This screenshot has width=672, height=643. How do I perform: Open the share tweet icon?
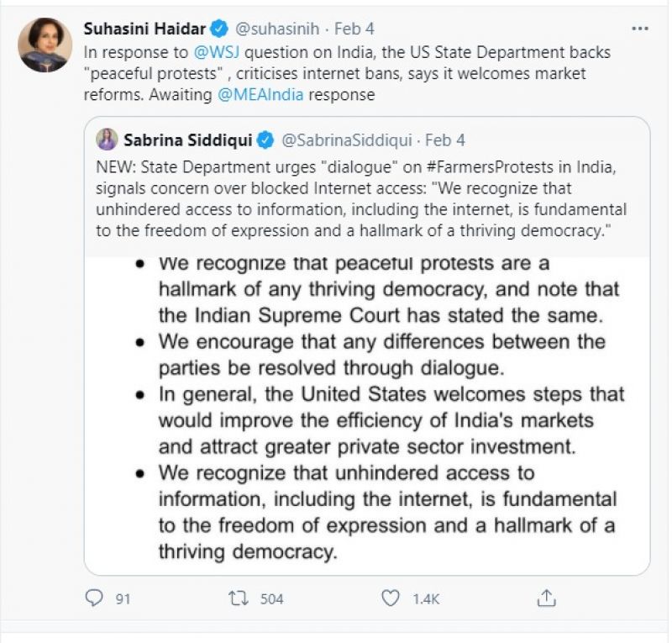tap(547, 598)
